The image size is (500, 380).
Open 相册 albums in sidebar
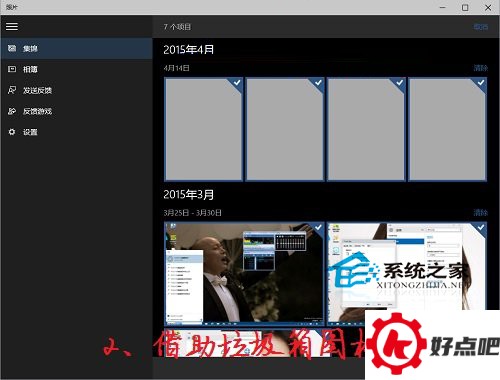coord(76,69)
